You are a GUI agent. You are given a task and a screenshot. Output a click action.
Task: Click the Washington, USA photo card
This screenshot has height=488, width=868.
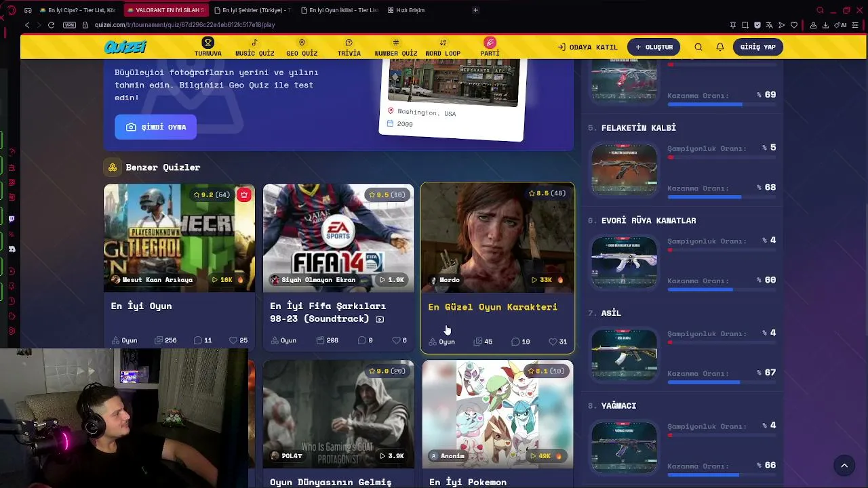452,98
